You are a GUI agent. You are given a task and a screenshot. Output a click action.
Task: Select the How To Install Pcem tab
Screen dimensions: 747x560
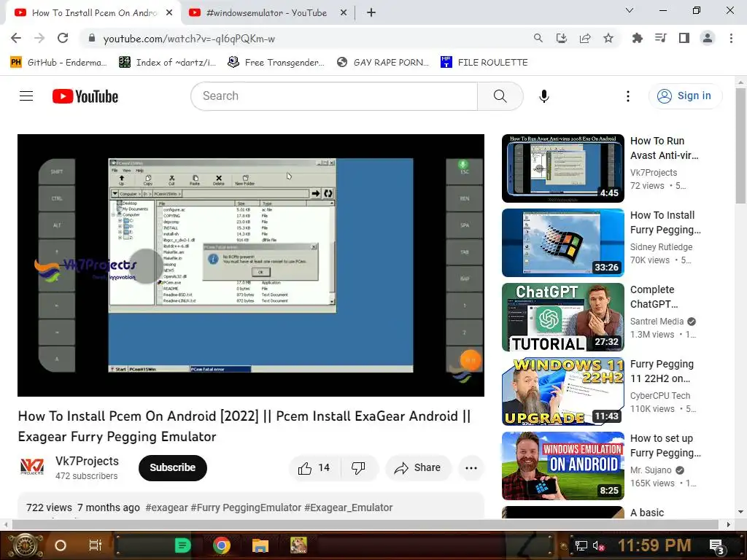point(94,13)
